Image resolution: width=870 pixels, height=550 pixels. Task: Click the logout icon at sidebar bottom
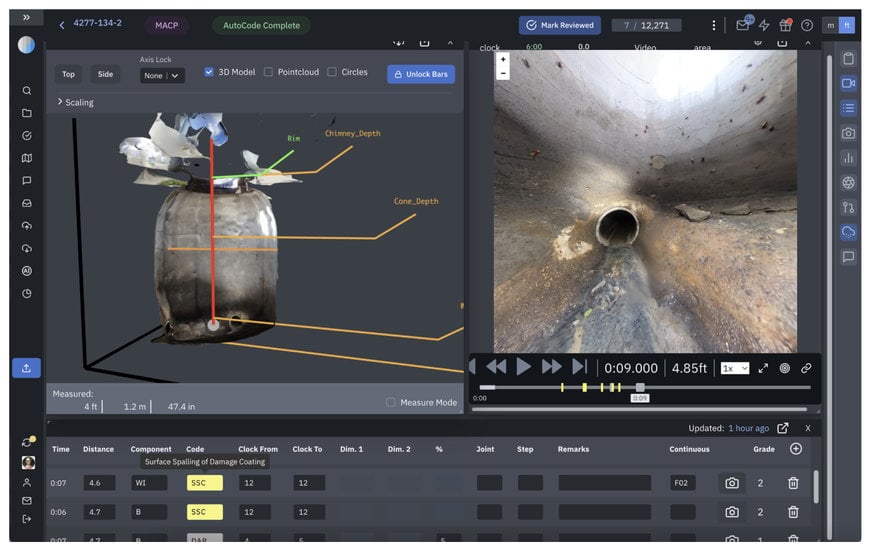pos(27,519)
